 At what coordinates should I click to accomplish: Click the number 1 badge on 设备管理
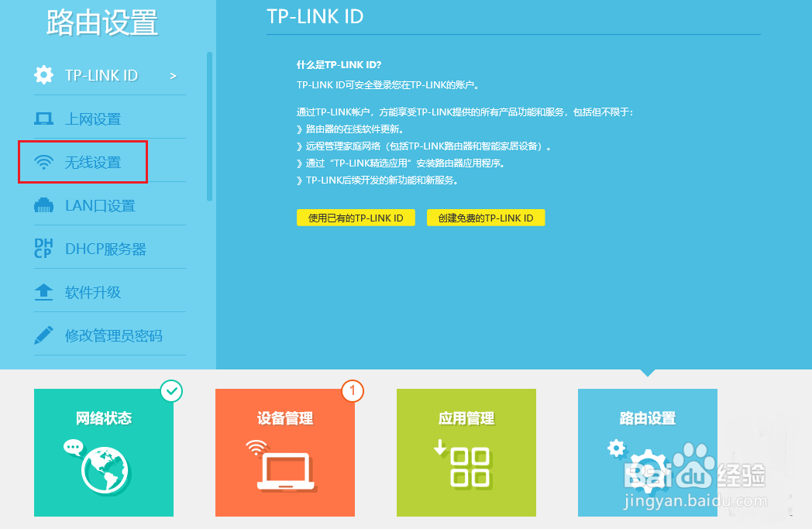(x=353, y=391)
